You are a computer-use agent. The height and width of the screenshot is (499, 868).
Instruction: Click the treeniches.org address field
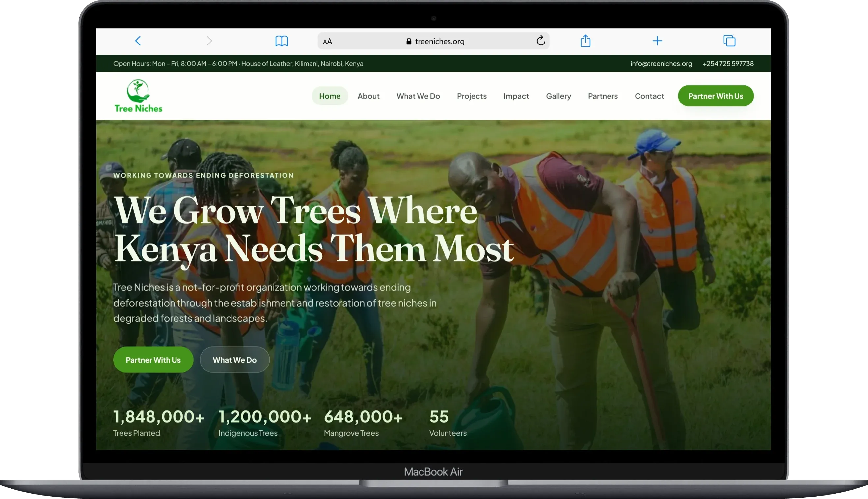pyautogui.click(x=433, y=41)
